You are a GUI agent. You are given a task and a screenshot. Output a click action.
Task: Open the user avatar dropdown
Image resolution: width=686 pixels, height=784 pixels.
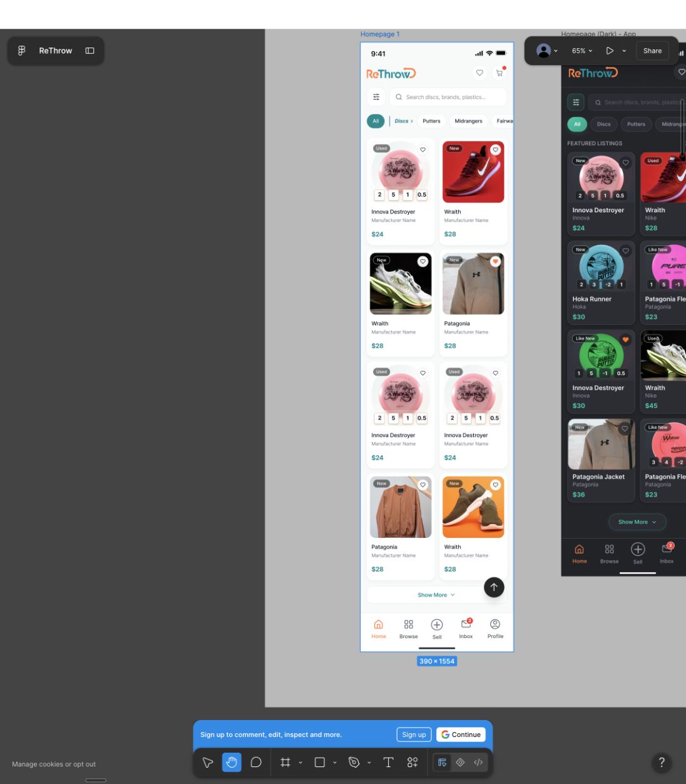[x=547, y=51]
